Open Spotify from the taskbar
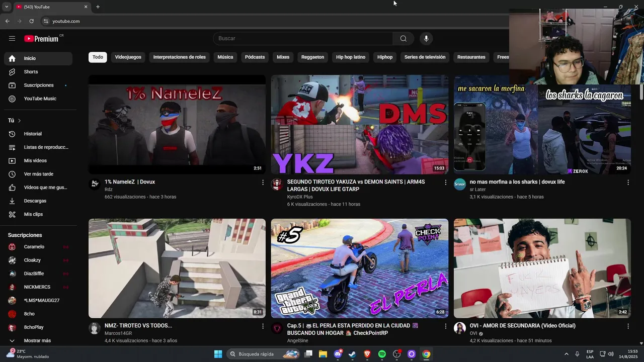This screenshot has width=644, height=362. click(x=382, y=354)
